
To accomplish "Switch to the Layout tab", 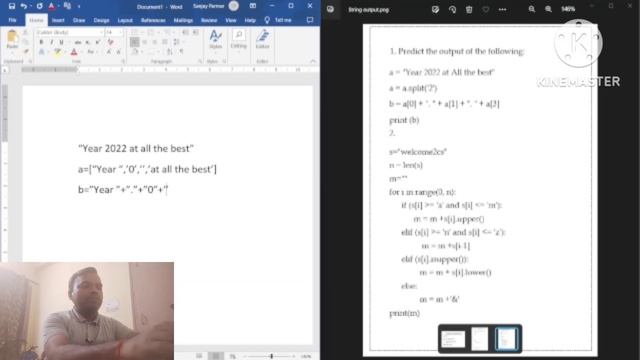I will [x=125, y=20].
